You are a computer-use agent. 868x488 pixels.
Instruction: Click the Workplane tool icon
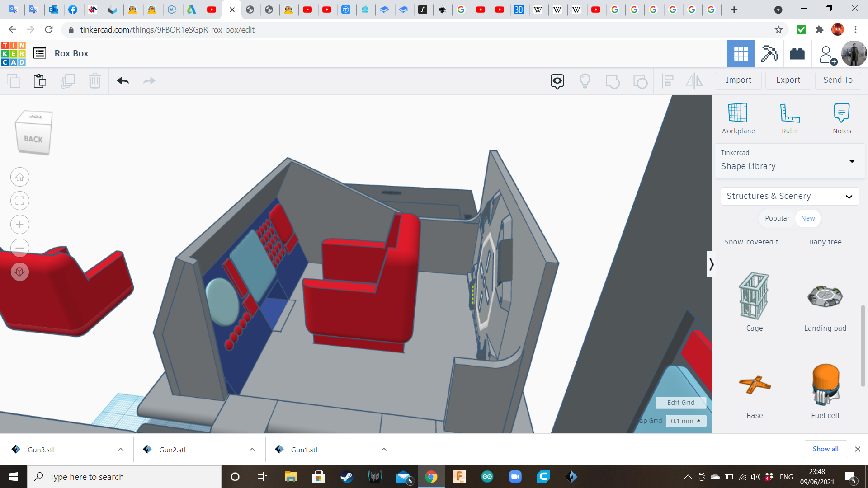pyautogui.click(x=737, y=113)
